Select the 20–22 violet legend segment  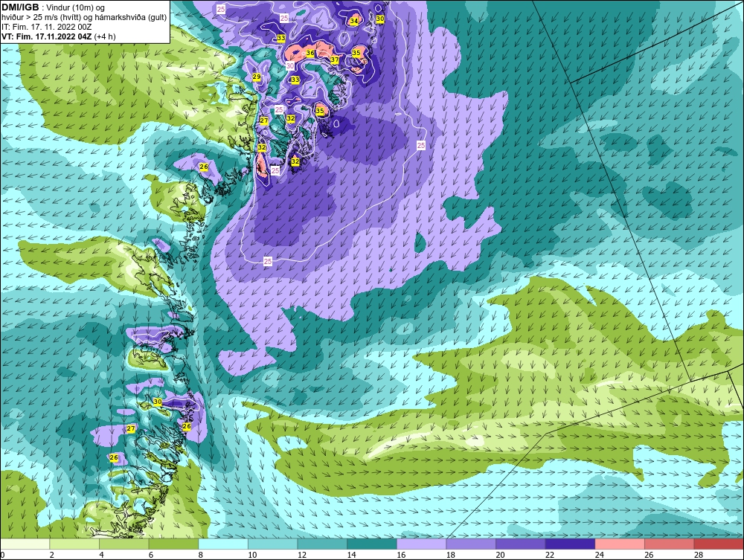[521, 544]
